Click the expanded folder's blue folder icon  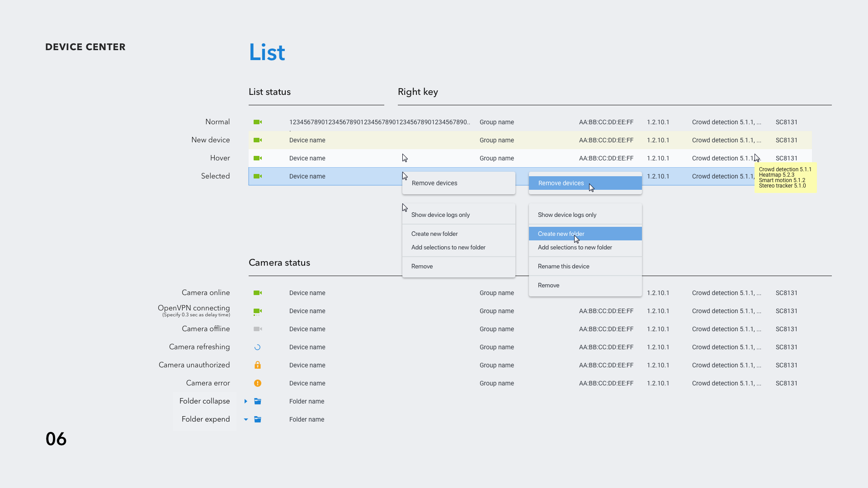click(258, 419)
